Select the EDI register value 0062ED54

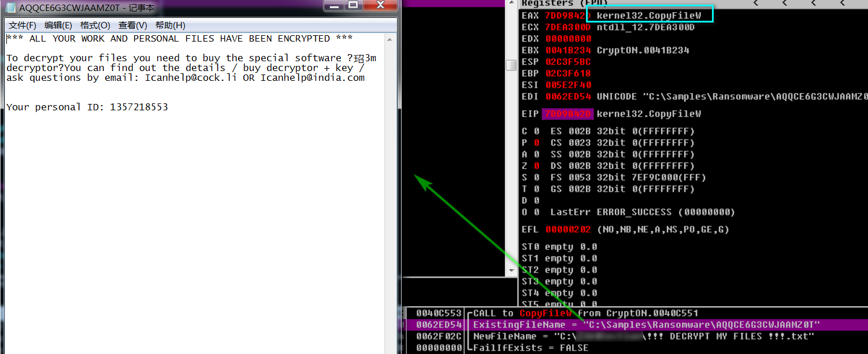click(x=568, y=96)
